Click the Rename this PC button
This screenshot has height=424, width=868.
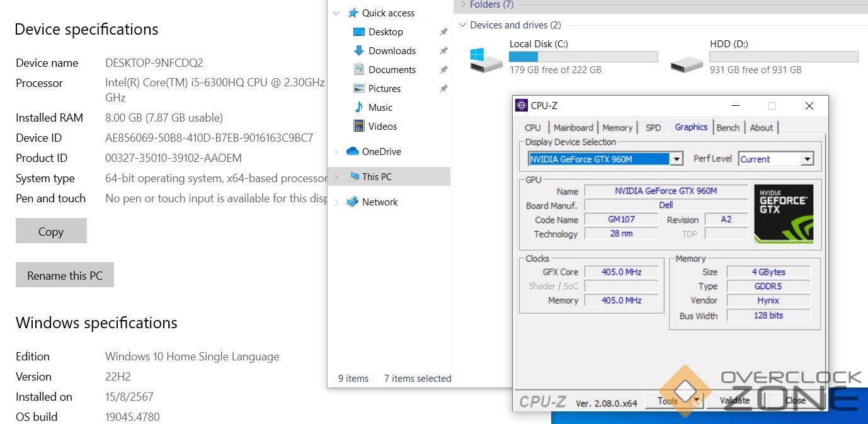[x=65, y=275]
